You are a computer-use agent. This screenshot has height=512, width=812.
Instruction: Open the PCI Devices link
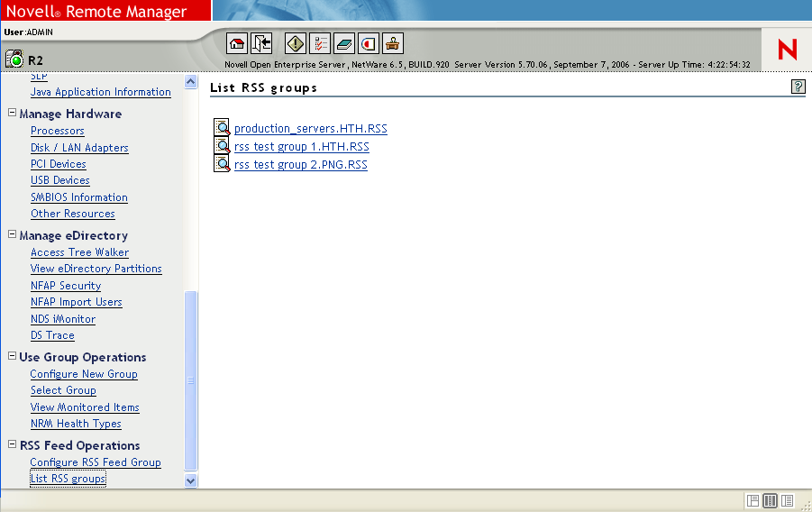click(59, 164)
